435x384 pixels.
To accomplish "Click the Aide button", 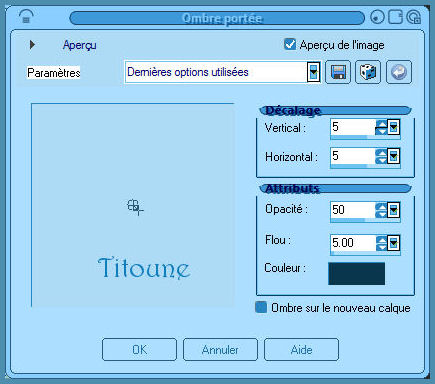I will (x=301, y=349).
